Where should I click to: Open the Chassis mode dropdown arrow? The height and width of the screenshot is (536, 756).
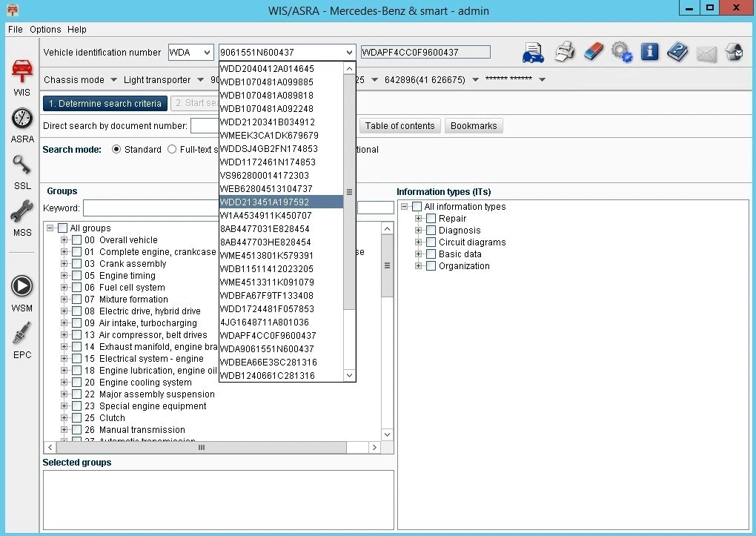point(113,80)
